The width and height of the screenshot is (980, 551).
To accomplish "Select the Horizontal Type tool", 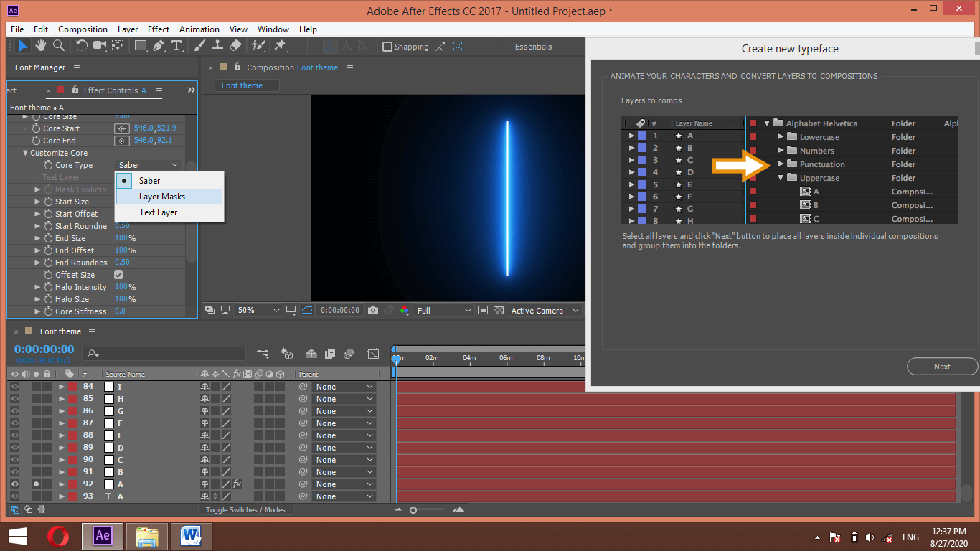I will (x=176, y=46).
